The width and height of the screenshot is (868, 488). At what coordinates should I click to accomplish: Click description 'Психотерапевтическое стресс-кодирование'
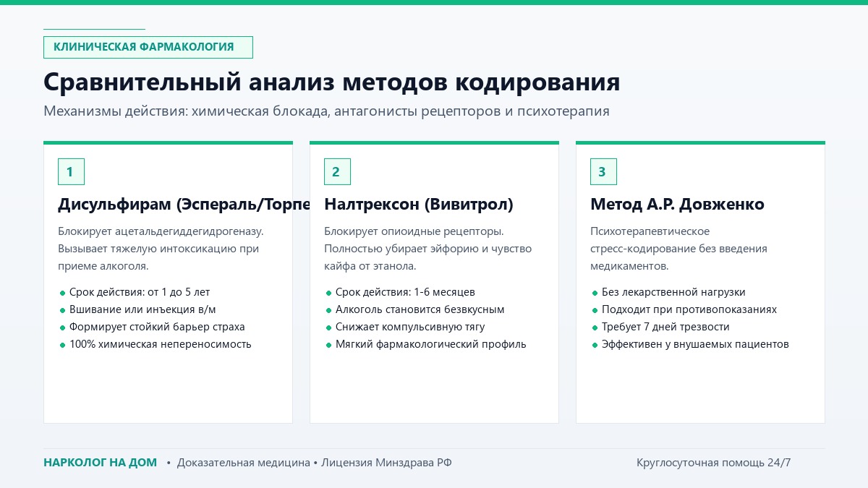[x=678, y=249]
